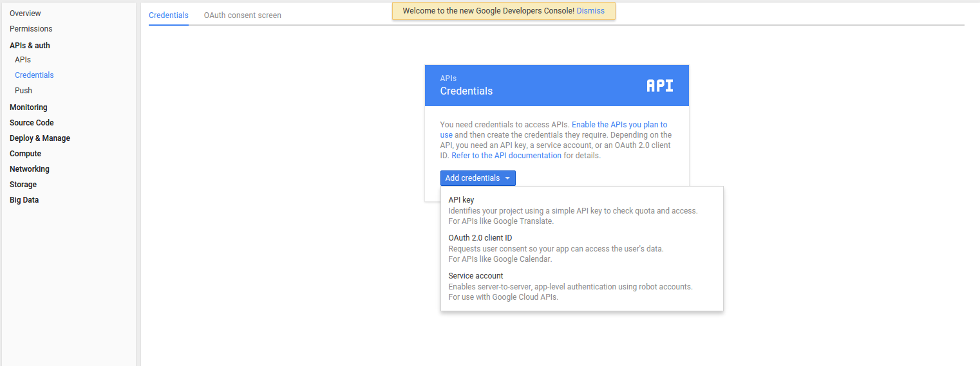Go to Overview in the sidebar
The image size is (980, 366).
25,14
